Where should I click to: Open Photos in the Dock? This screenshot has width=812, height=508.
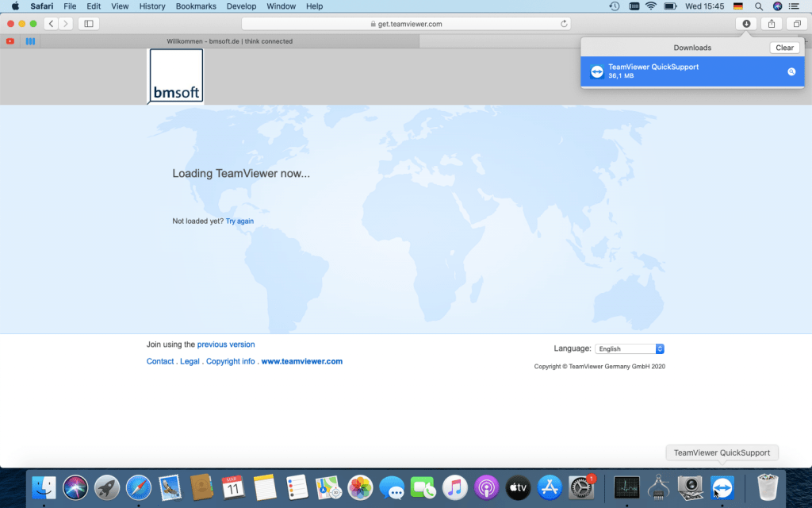(x=361, y=487)
